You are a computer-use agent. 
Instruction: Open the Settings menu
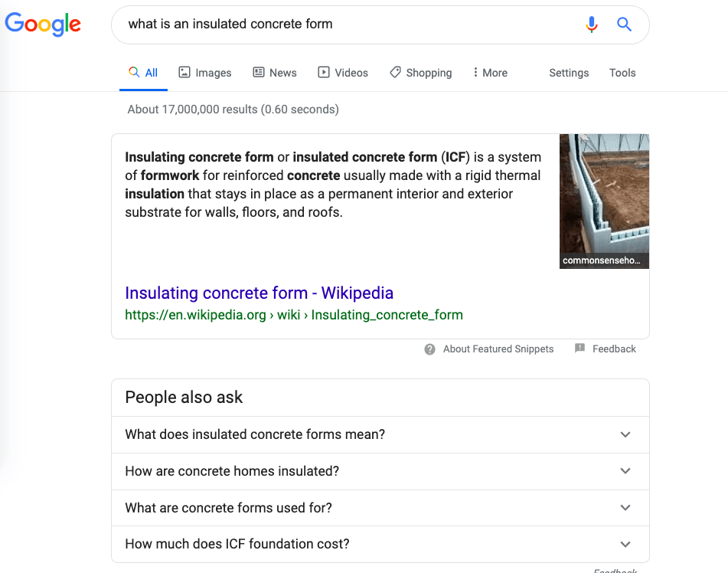click(569, 73)
